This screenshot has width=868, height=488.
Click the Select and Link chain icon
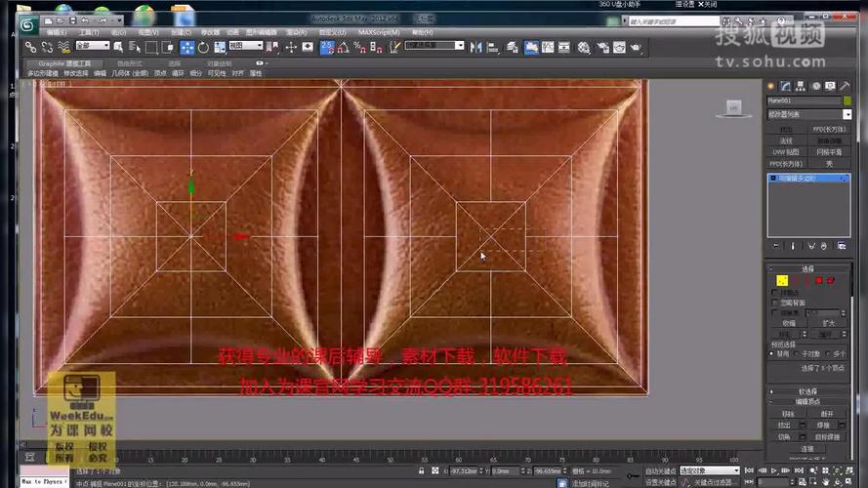tap(30, 48)
